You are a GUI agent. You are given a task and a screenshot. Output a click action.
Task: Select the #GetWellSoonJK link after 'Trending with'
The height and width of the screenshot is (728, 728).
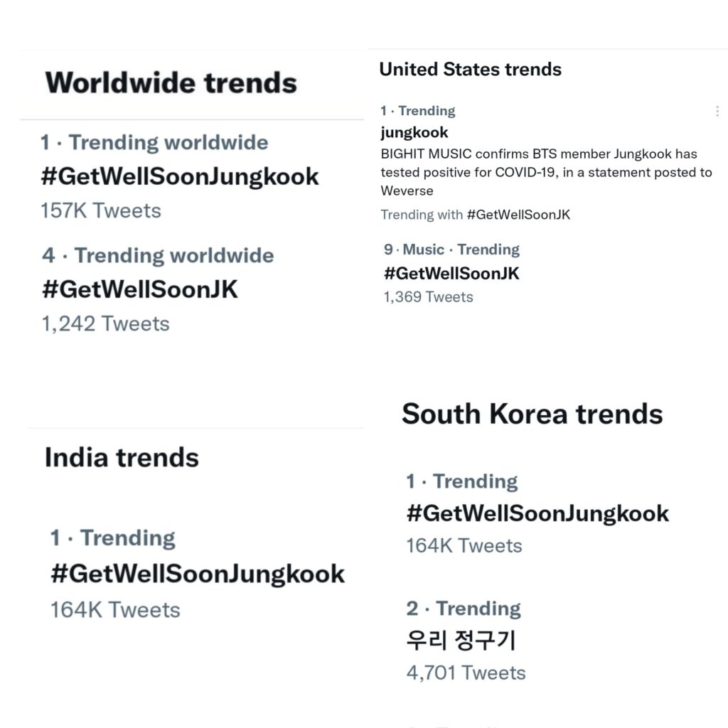518,215
